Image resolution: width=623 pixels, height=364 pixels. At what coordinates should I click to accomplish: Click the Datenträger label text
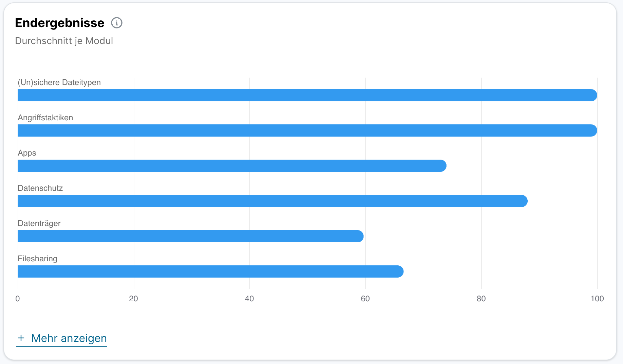coord(39,223)
